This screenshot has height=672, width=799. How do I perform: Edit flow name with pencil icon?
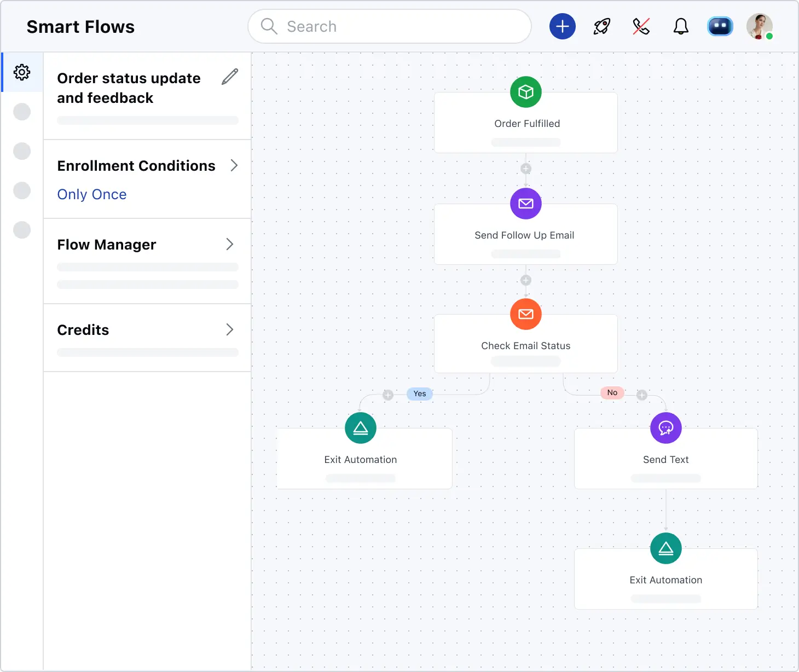(x=230, y=77)
